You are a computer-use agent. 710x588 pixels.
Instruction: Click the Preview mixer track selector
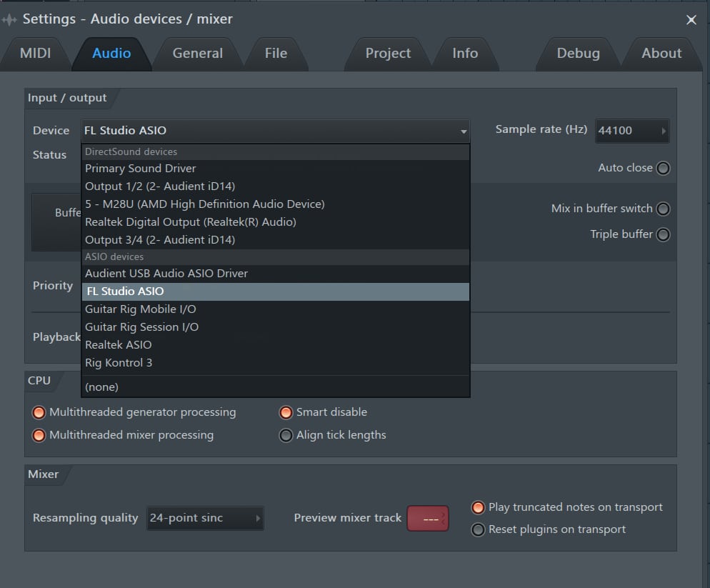427,519
